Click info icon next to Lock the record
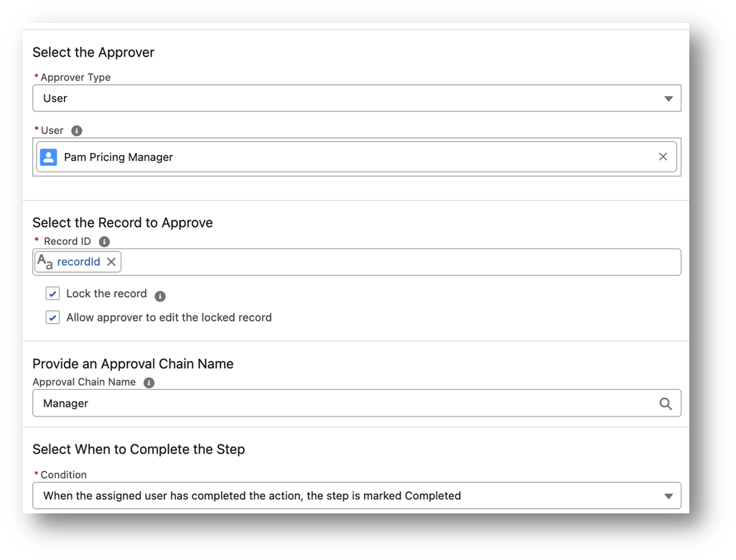This screenshot has height=560, width=736. [x=160, y=296]
